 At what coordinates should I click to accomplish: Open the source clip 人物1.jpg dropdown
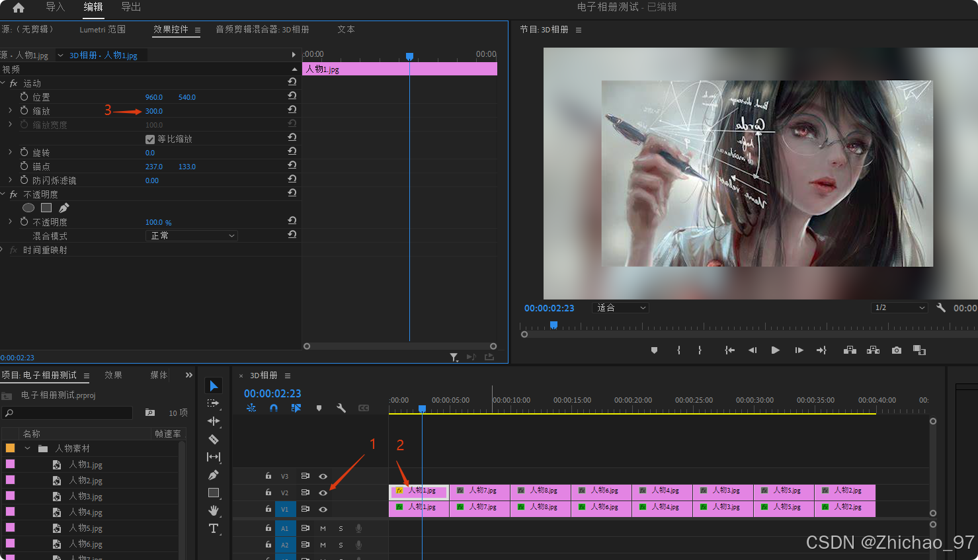tap(60, 56)
